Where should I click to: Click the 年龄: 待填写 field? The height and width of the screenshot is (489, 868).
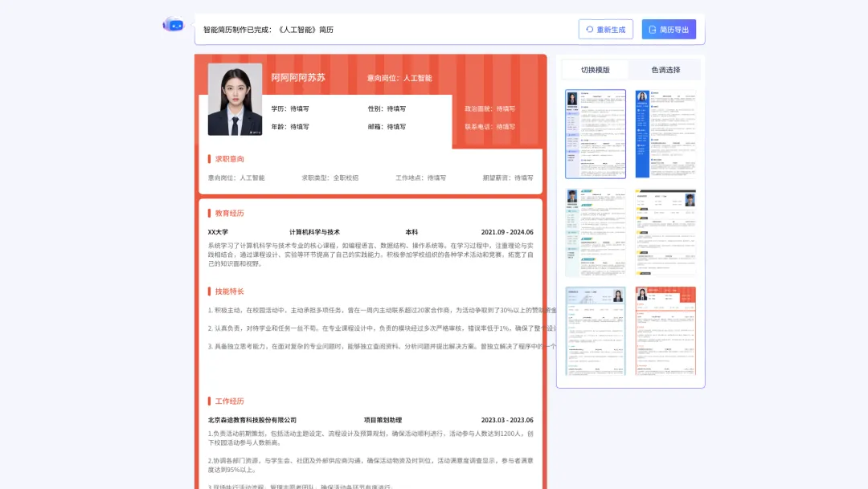pyautogui.click(x=290, y=127)
